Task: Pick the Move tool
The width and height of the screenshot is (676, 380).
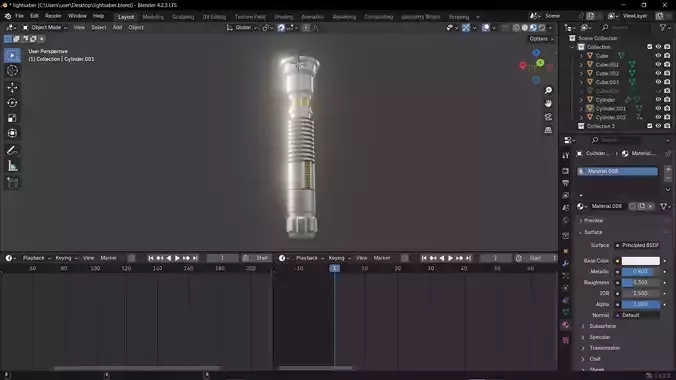Action: 12,87
